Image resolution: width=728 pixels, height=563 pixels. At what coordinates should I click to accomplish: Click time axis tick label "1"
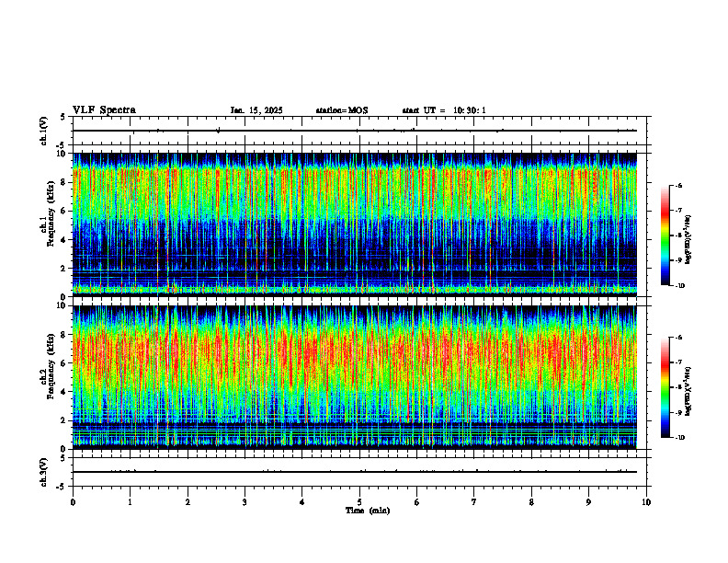(130, 502)
